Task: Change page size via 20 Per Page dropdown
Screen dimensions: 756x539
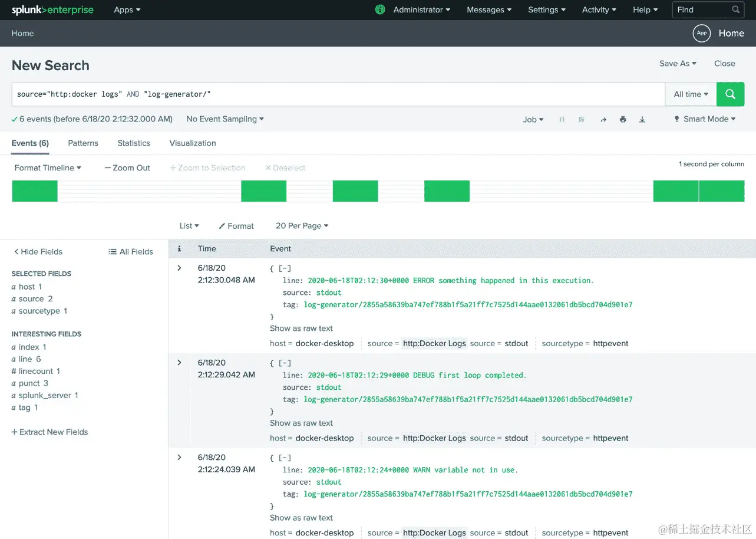Action: click(x=301, y=225)
